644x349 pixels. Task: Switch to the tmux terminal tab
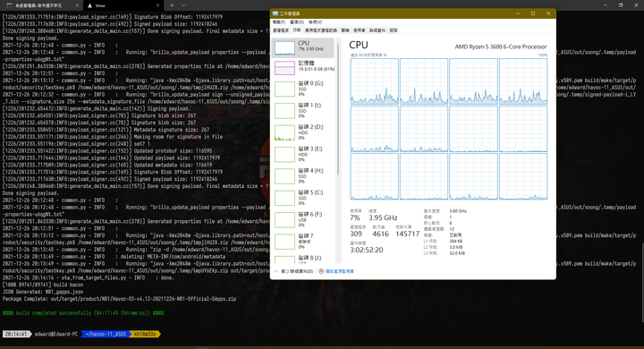pyautogui.click(x=123, y=5)
